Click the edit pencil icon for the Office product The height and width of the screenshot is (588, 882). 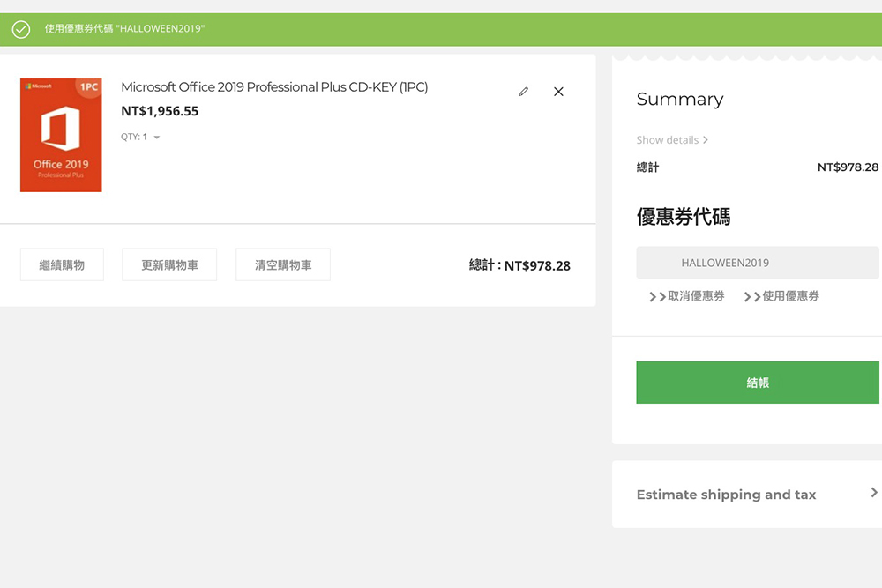523,91
